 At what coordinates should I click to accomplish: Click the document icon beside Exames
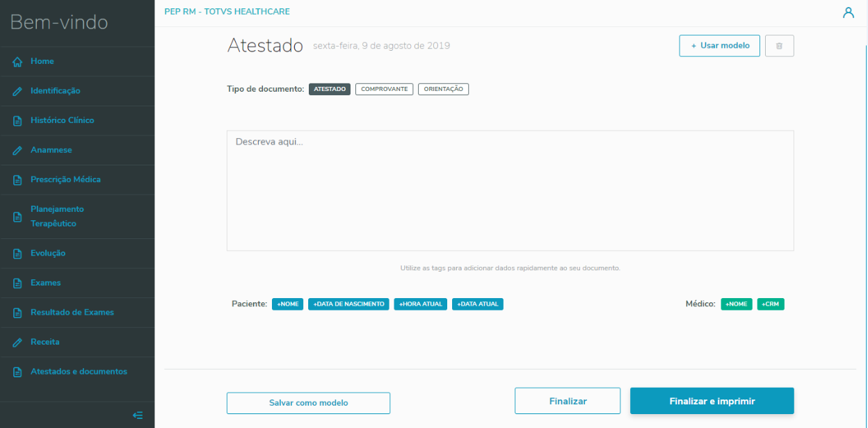[18, 283]
